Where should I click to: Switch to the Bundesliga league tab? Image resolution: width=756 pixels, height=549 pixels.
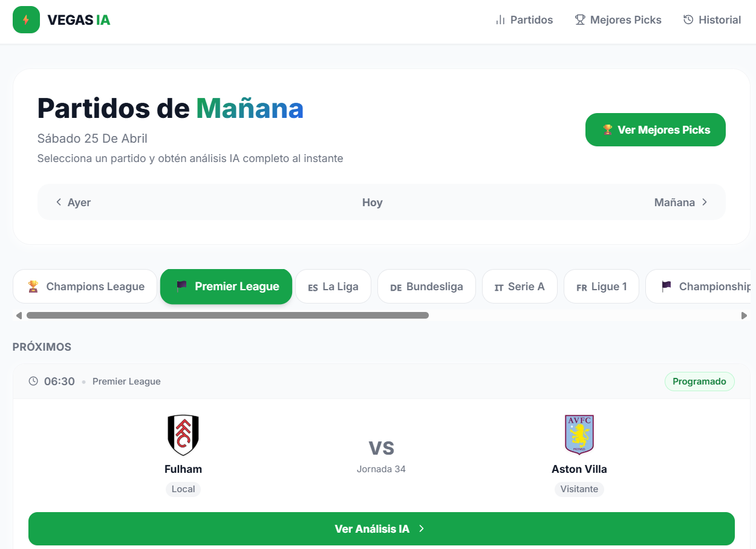[426, 287]
